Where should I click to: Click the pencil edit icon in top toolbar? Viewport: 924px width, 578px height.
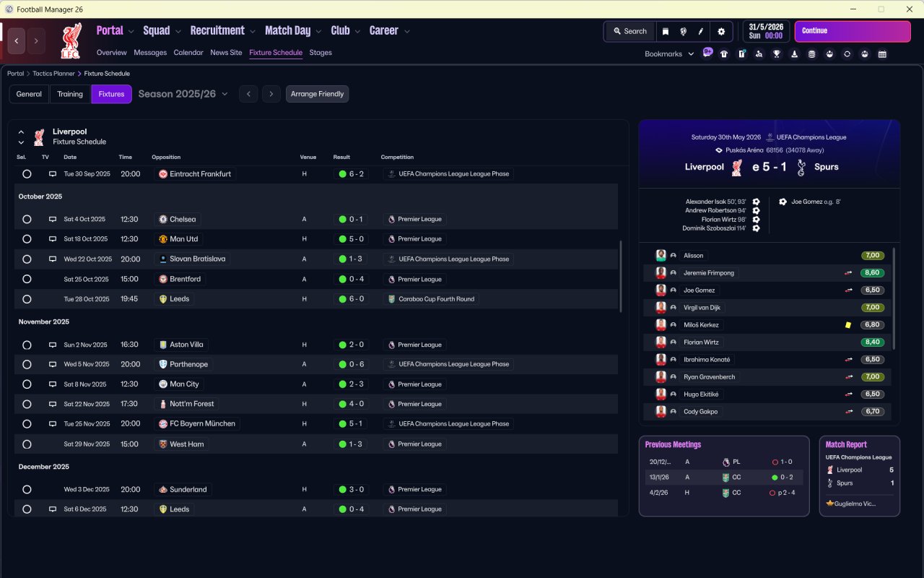[701, 32]
